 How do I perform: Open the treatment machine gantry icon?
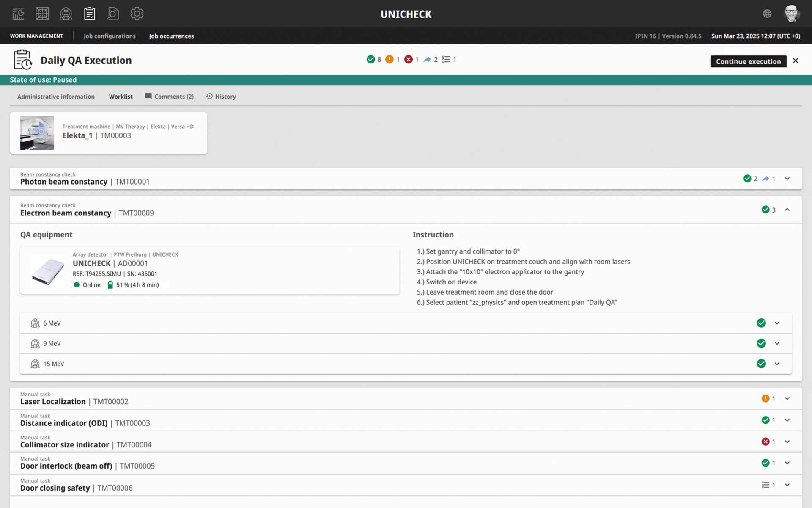point(66,14)
